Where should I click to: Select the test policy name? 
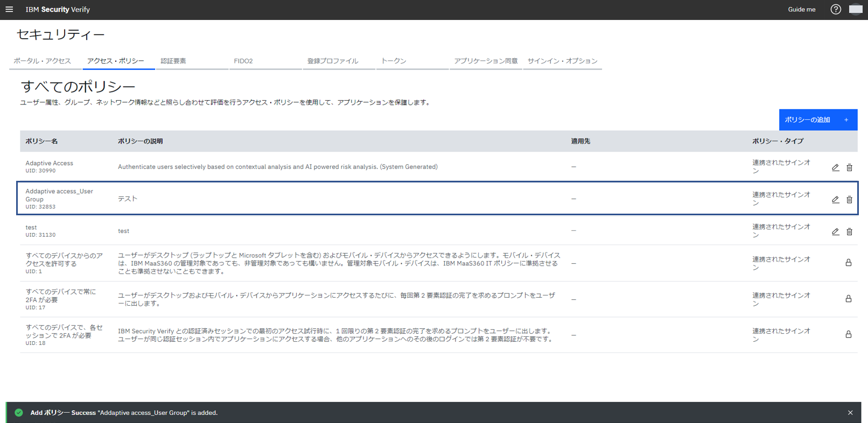click(31, 228)
